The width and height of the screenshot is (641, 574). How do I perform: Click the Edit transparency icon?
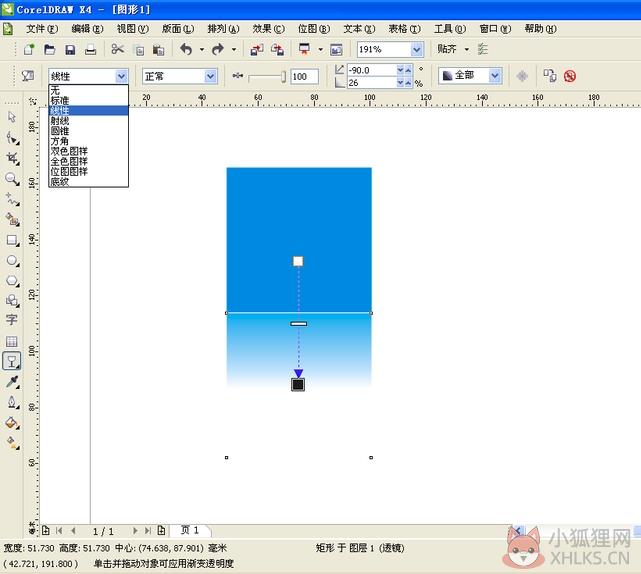pos(28,76)
